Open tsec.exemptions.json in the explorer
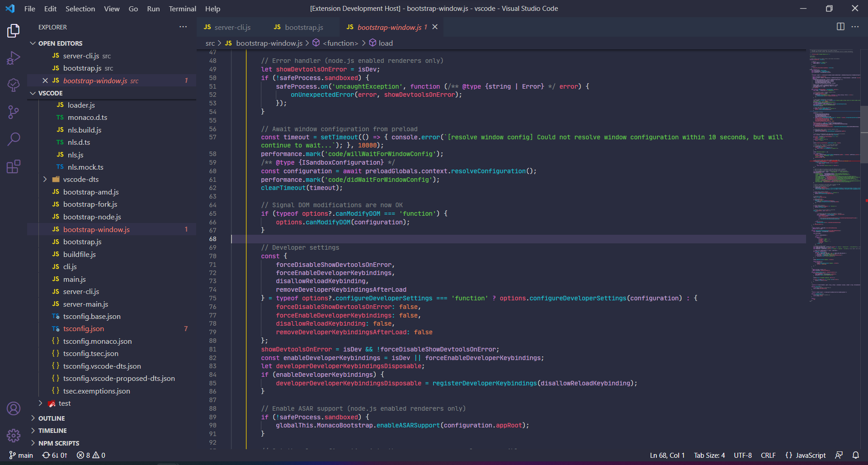Viewport: 868px width, 465px height. click(112, 391)
